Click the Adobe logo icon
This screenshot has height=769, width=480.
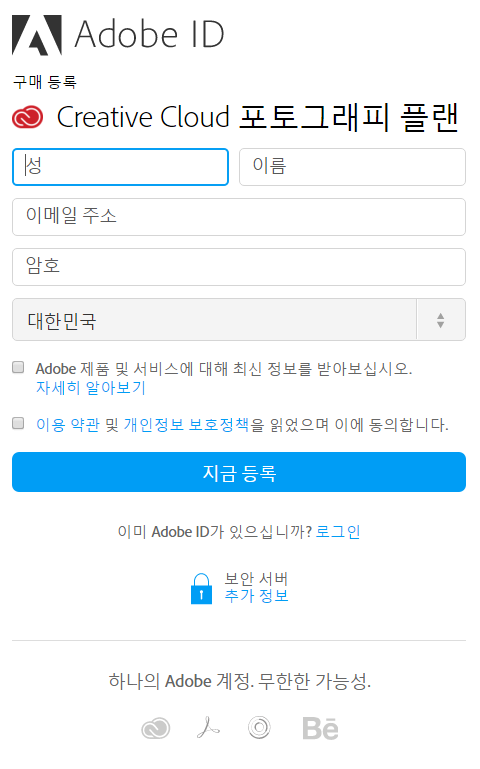pyautogui.click(x=37, y=35)
